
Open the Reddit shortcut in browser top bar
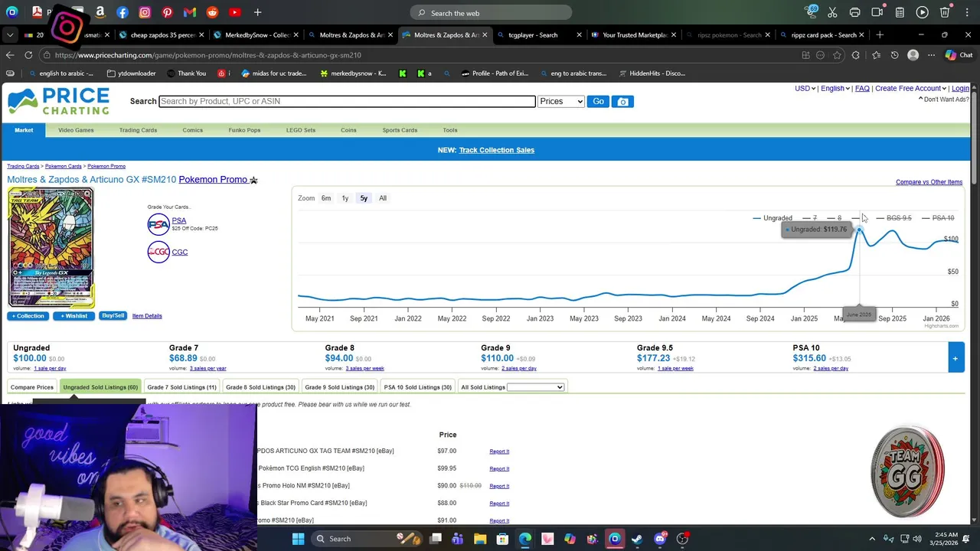tap(212, 12)
